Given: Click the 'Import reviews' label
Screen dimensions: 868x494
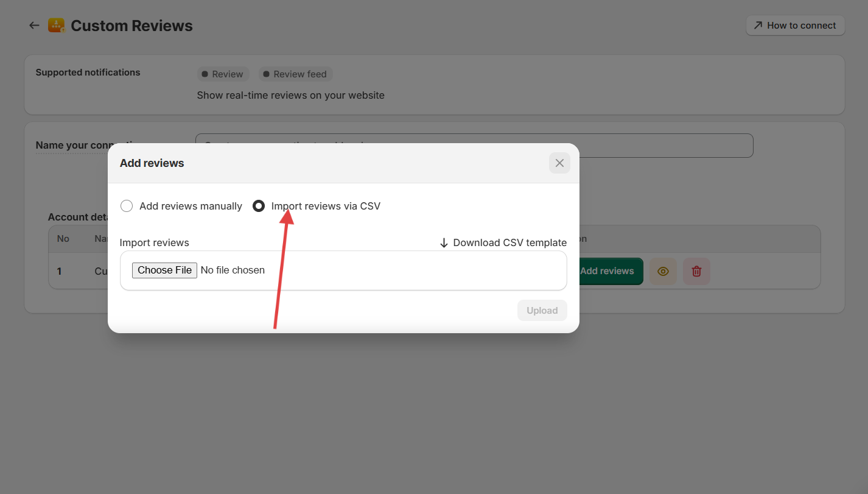Looking at the screenshot, I should click(x=154, y=242).
